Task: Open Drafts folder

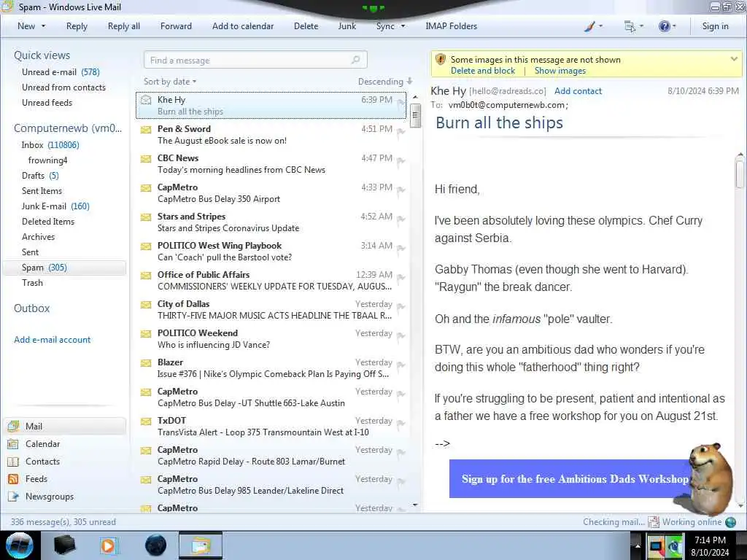Action: click(x=40, y=176)
